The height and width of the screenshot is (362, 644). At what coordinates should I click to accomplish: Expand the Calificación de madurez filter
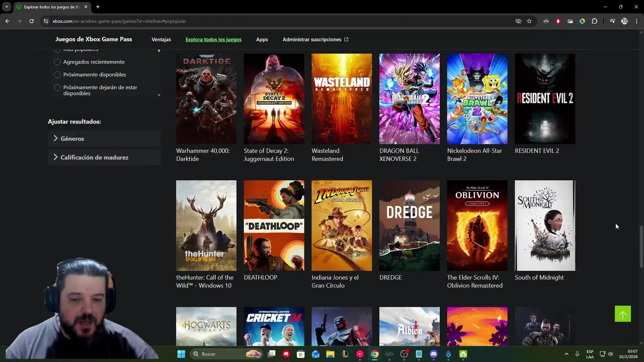(104, 157)
